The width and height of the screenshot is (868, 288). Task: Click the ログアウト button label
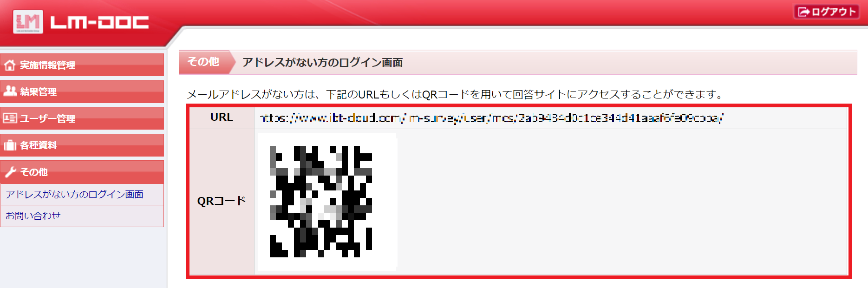click(833, 12)
